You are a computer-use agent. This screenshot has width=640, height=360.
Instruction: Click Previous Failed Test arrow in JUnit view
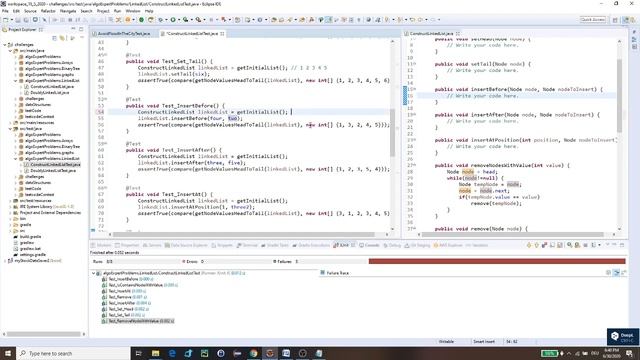click(537, 245)
